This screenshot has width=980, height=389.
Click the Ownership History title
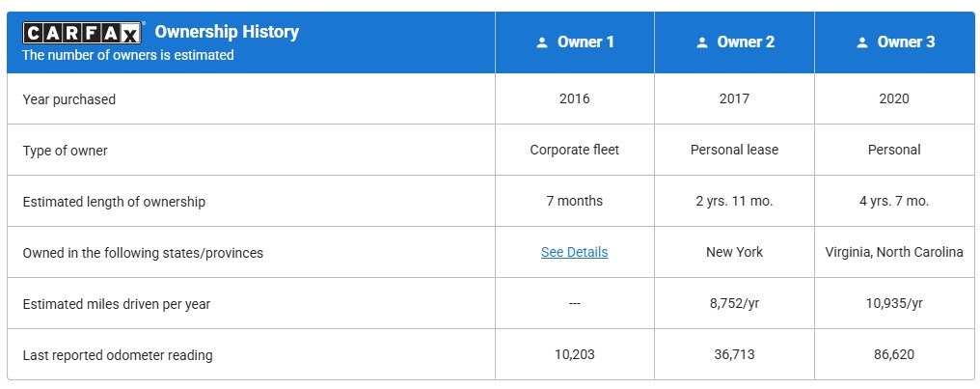click(x=227, y=31)
